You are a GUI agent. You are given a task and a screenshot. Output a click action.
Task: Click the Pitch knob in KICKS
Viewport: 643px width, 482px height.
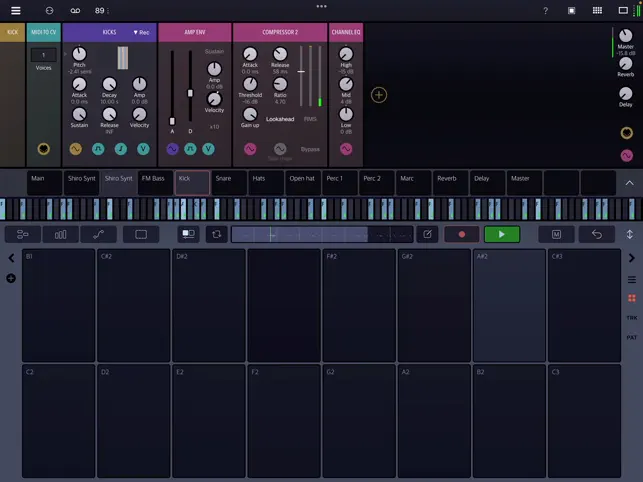pos(79,54)
